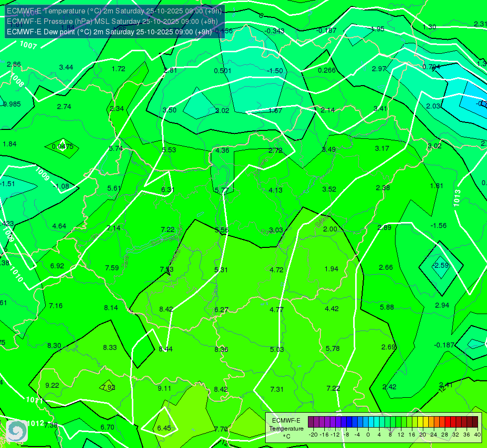Click the grid value 2.86
Screen dimensions: 487x448
14,64
